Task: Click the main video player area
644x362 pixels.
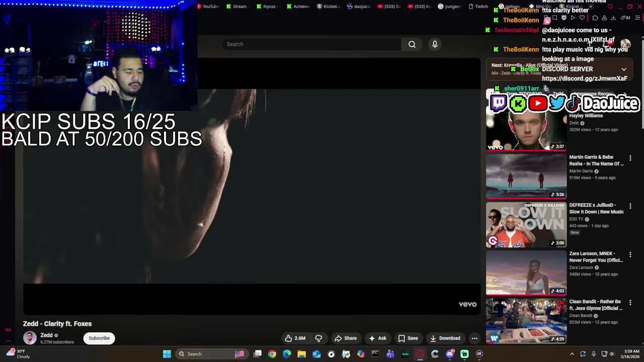Action: point(252,186)
